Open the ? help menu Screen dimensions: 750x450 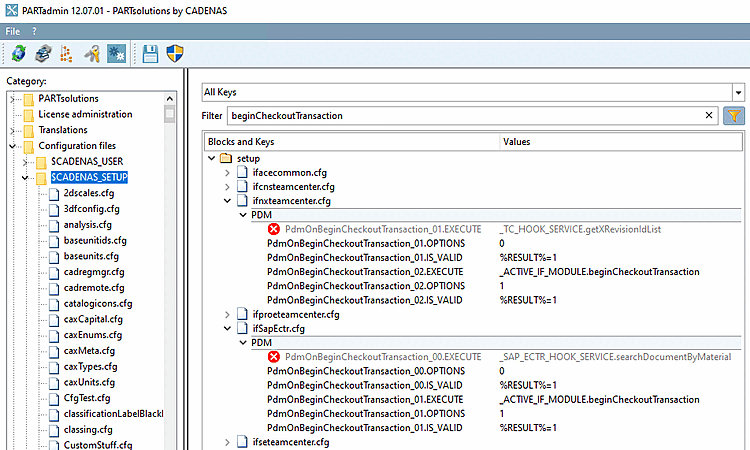[34, 32]
